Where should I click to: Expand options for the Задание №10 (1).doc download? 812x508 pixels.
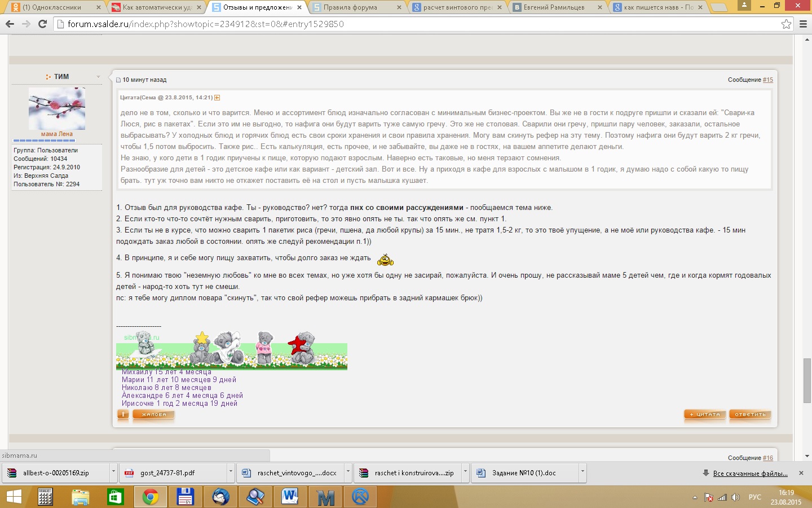coord(582,472)
